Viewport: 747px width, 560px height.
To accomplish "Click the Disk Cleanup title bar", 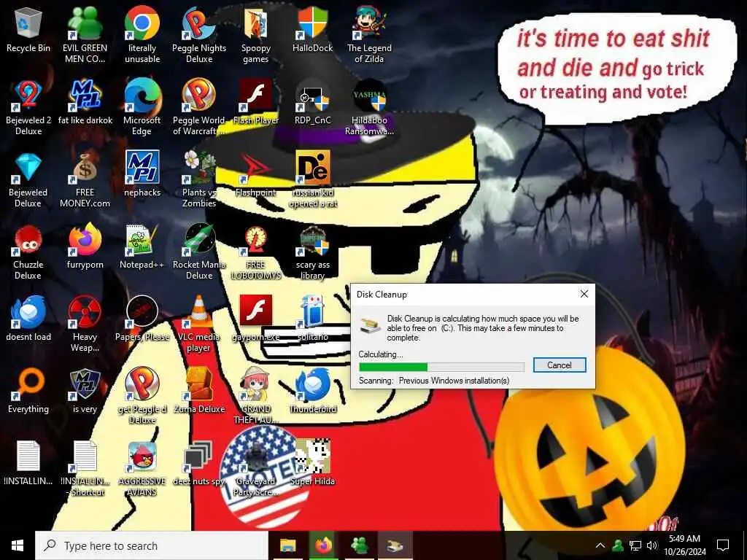I will coord(462,295).
